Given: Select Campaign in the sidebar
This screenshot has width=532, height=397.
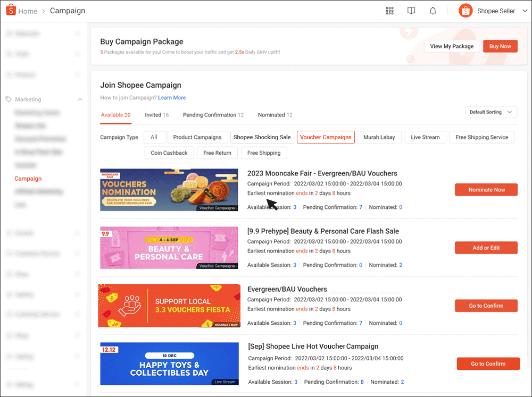Looking at the screenshot, I should [x=28, y=179].
